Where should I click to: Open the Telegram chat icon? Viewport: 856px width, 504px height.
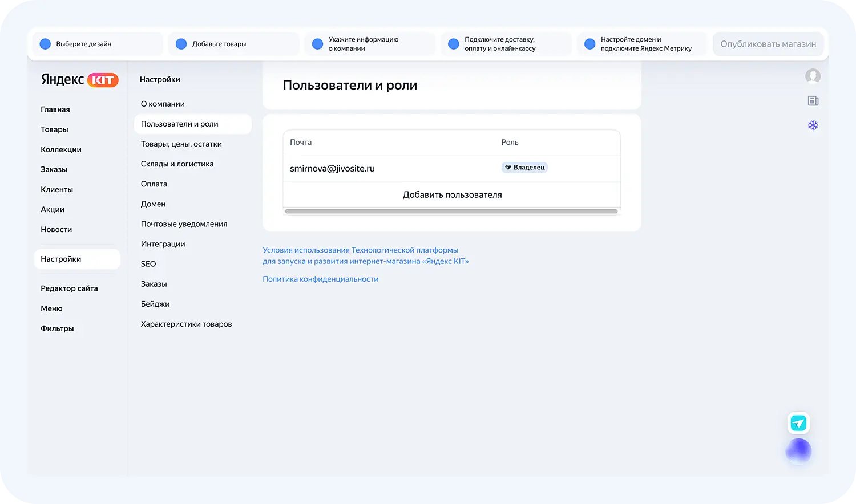[x=798, y=423]
